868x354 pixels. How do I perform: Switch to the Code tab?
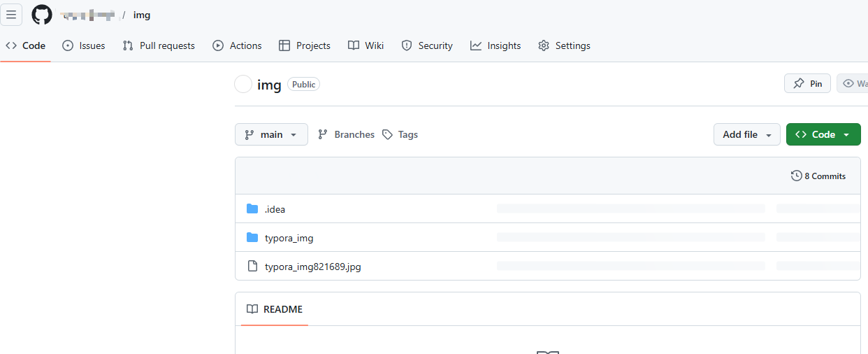26,45
